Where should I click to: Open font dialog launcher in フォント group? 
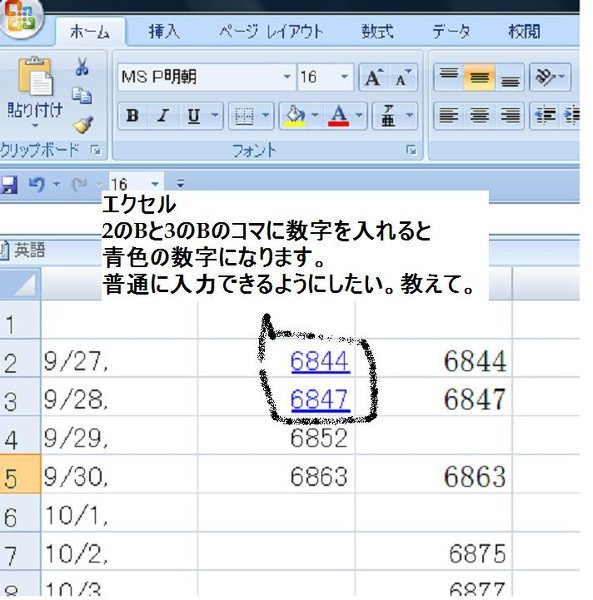411,150
